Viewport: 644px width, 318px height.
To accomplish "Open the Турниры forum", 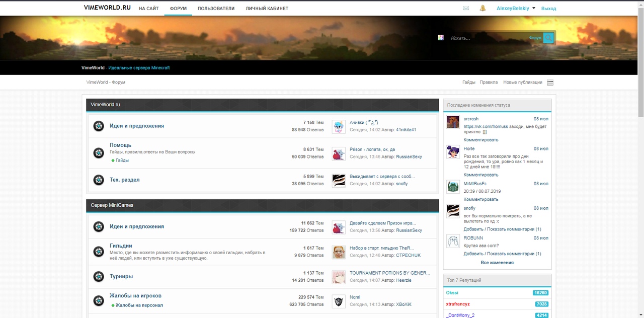I will click(121, 276).
